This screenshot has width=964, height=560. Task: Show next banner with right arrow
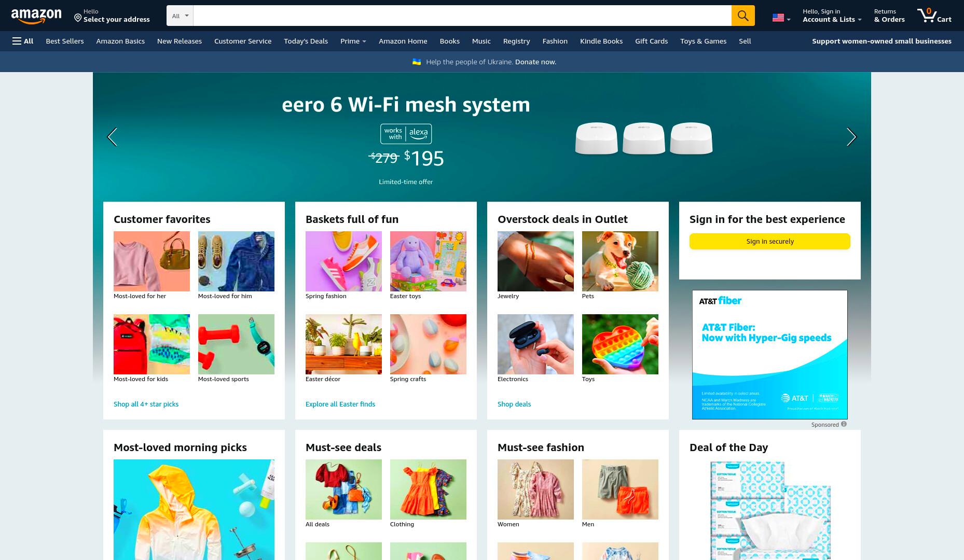pos(851,137)
